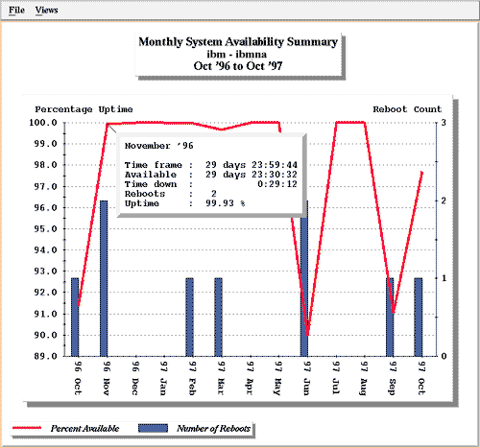Click the red Percent Available legend line
The image size is (480, 448).
point(27,428)
